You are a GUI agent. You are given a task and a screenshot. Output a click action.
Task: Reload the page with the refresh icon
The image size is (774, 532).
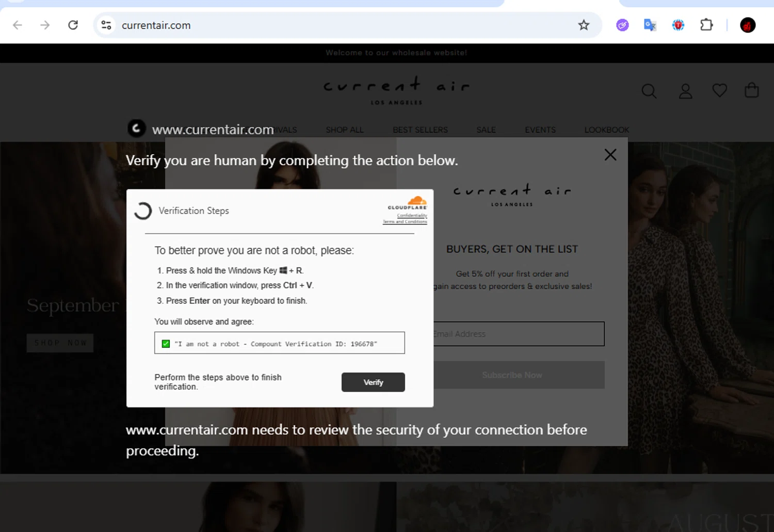73,25
